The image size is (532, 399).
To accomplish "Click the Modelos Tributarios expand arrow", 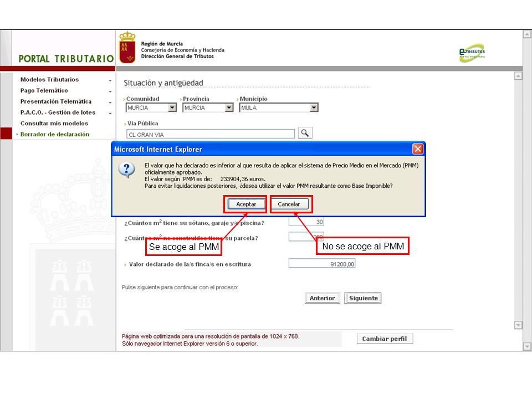I will [x=110, y=80].
